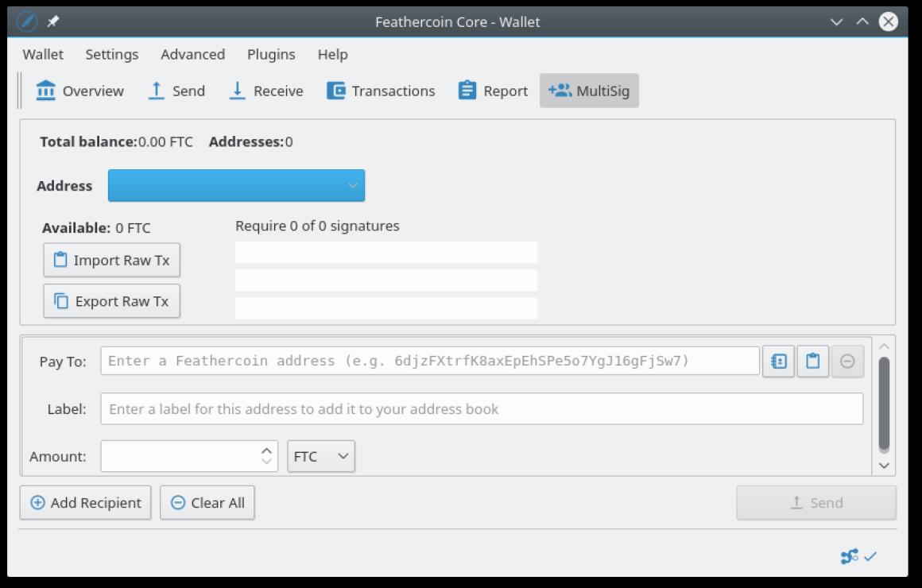Show the Transactions tab

(x=381, y=91)
